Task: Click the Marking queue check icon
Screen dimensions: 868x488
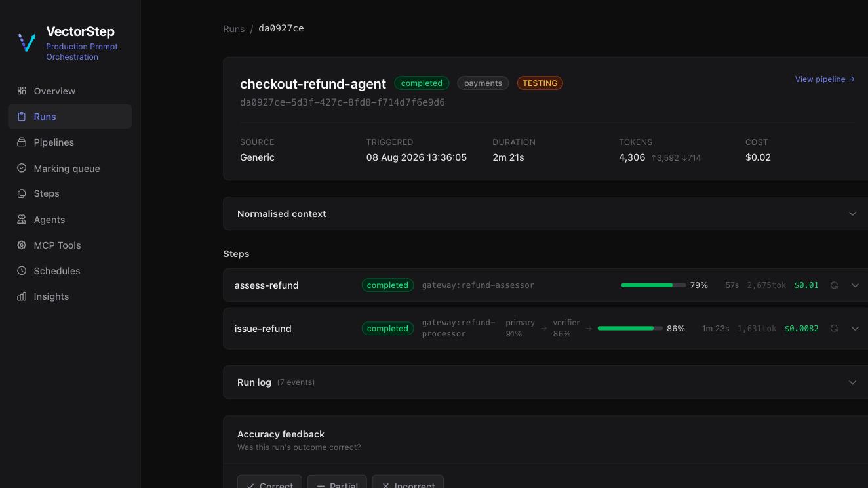Action: [x=22, y=168]
